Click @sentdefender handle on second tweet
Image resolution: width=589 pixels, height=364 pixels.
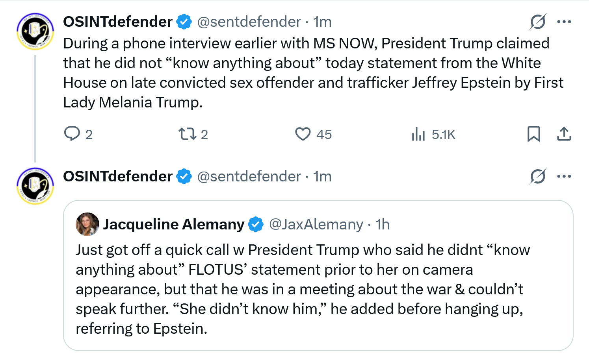pyautogui.click(x=249, y=177)
